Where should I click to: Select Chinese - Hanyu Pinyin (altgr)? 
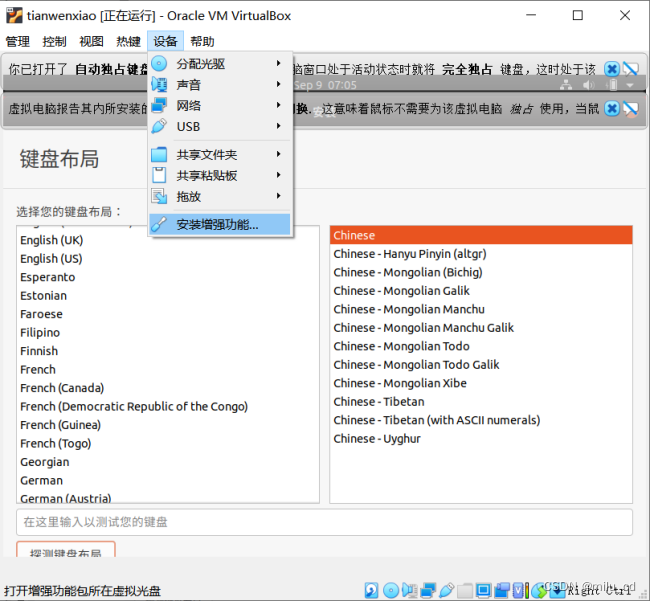pos(410,254)
